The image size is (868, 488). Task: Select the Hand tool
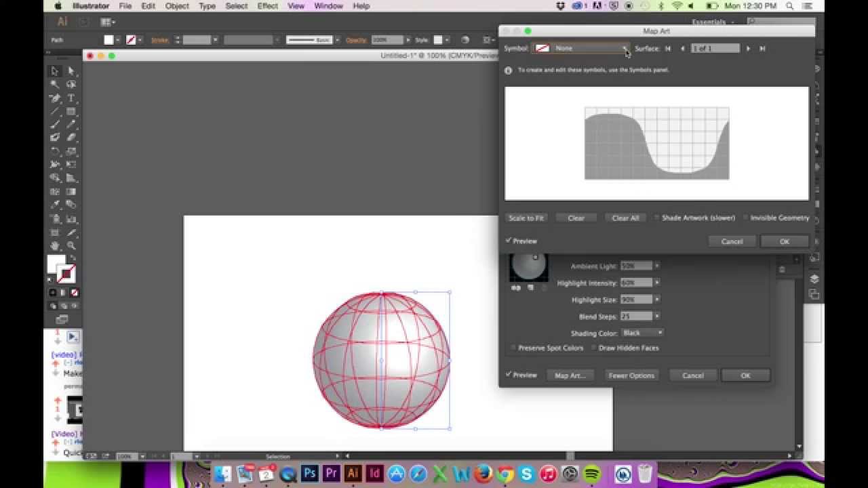(x=55, y=245)
